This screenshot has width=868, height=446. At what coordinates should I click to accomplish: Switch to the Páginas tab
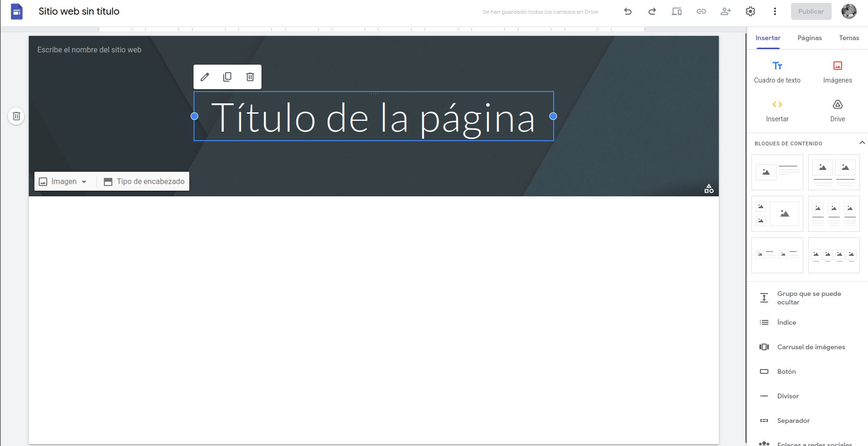809,38
